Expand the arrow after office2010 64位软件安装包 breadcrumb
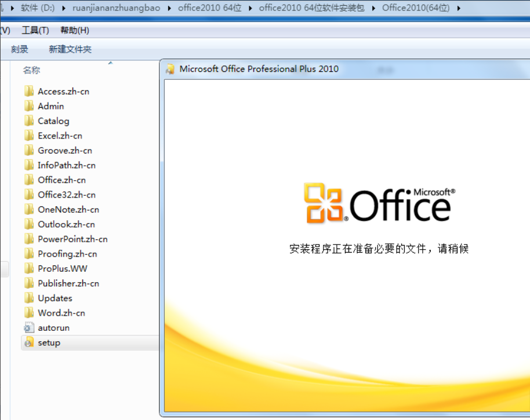Viewport: 530px width, 420px height. (x=373, y=8)
